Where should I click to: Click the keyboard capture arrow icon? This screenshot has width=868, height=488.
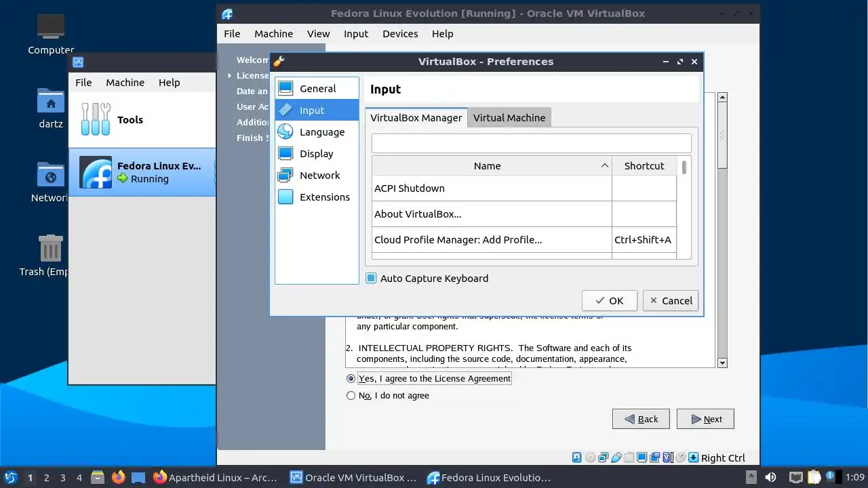[x=693, y=457]
